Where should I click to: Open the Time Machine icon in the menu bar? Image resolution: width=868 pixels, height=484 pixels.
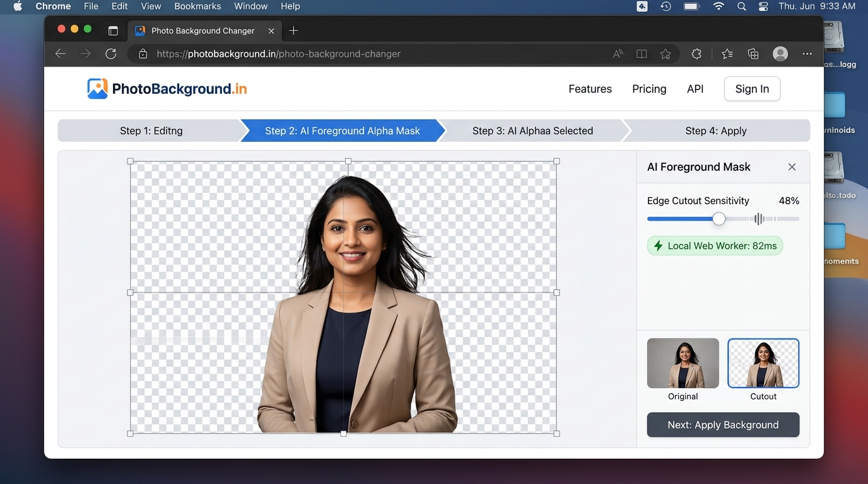[666, 6]
